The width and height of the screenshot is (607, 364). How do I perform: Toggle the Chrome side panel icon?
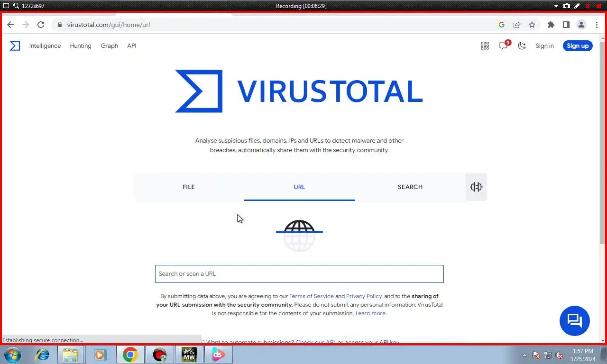(x=566, y=25)
